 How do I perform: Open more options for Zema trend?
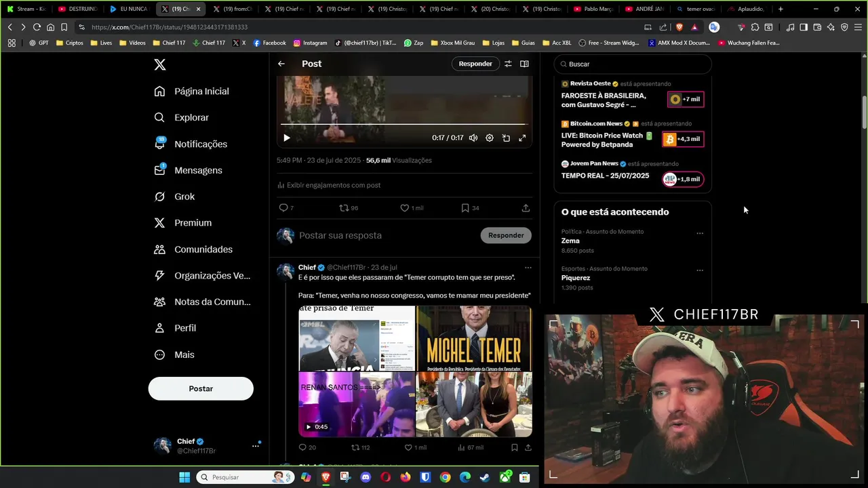tap(700, 233)
